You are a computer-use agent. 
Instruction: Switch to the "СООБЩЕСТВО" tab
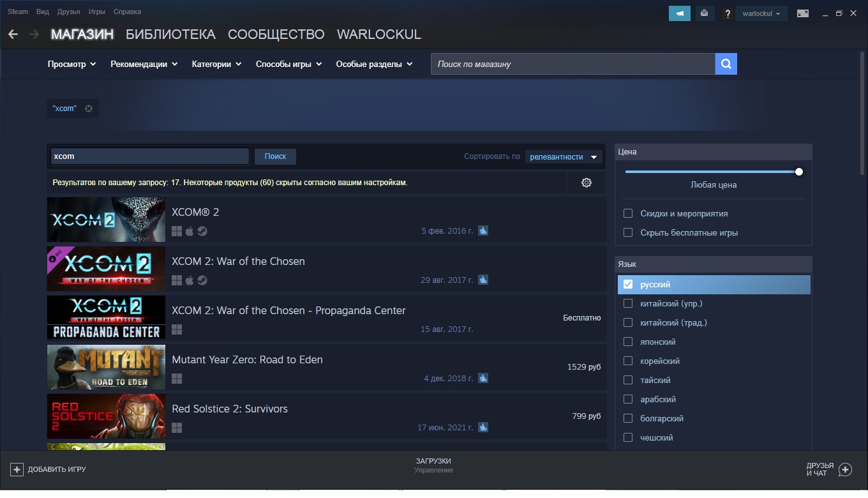coord(276,34)
